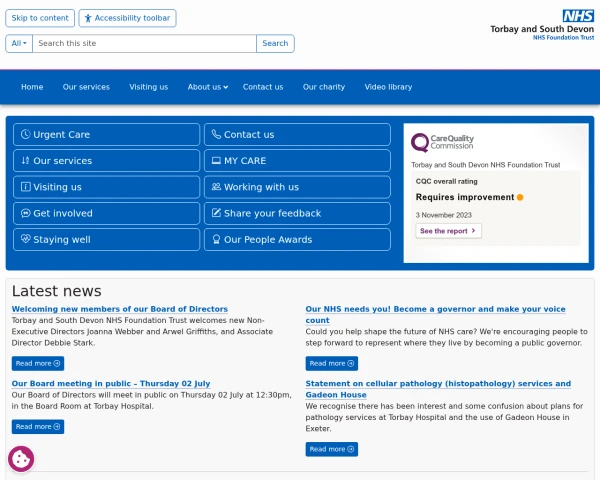Click the accessibility person icon in toolbar button
This screenshot has height=480, width=600.
pyautogui.click(x=88, y=18)
